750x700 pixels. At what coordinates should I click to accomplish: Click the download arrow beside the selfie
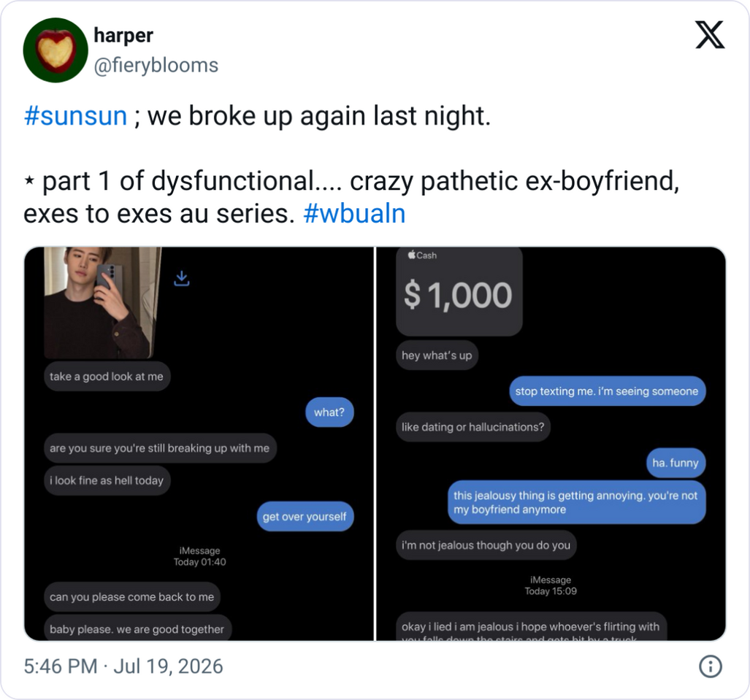click(182, 278)
